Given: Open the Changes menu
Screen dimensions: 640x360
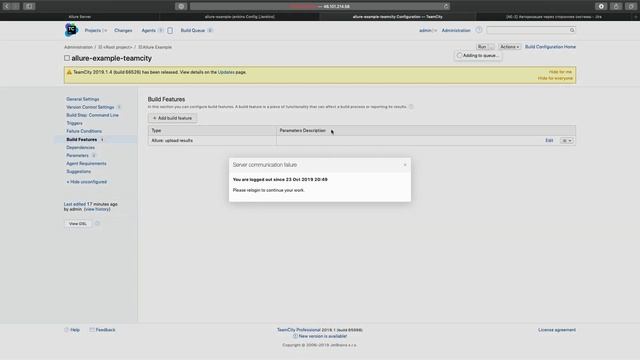Looking at the screenshot, I should click(123, 31).
